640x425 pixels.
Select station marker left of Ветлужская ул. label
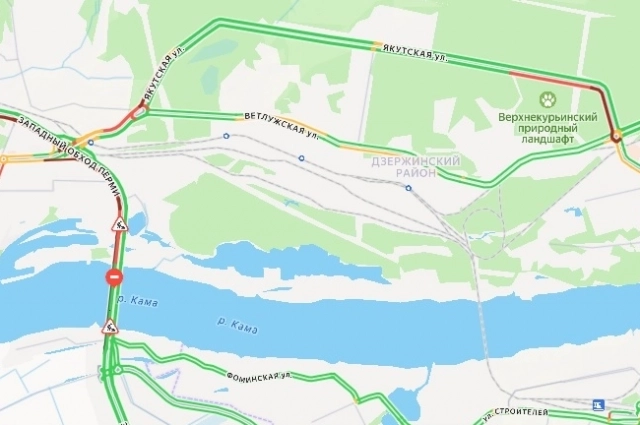(x=226, y=136)
